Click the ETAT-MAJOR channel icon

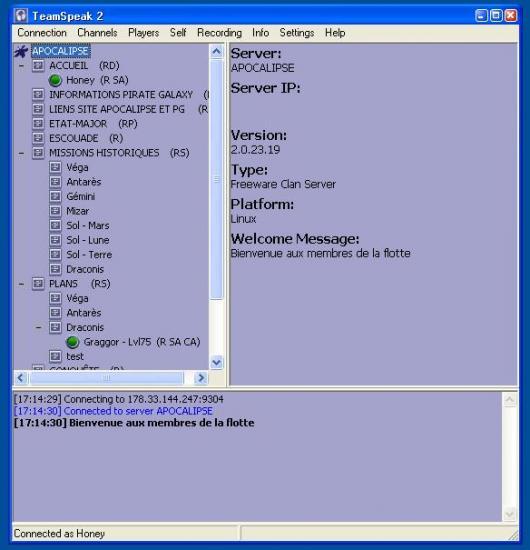tap(38, 124)
